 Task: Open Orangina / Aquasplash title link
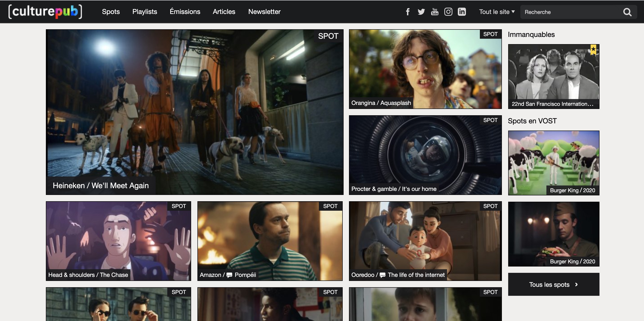coord(381,103)
